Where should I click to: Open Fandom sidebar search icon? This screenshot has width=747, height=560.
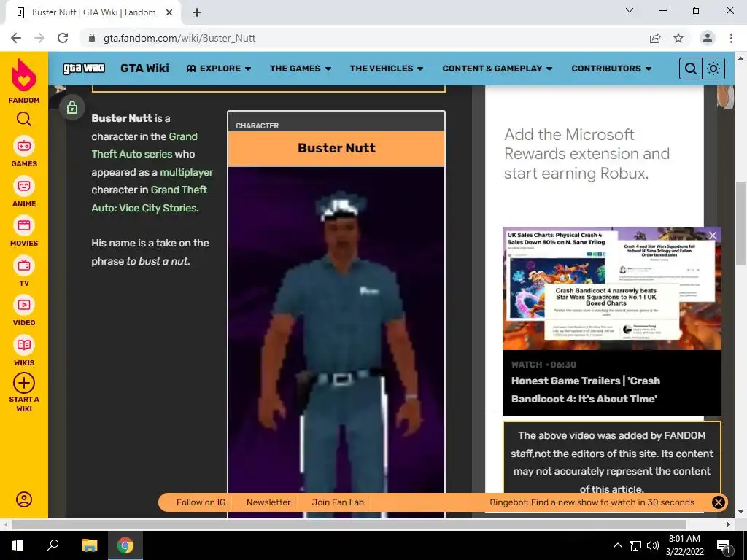[24, 119]
